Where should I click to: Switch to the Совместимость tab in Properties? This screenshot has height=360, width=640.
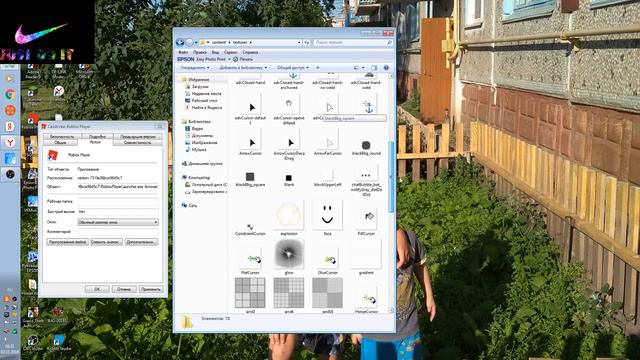click(x=137, y=143)
